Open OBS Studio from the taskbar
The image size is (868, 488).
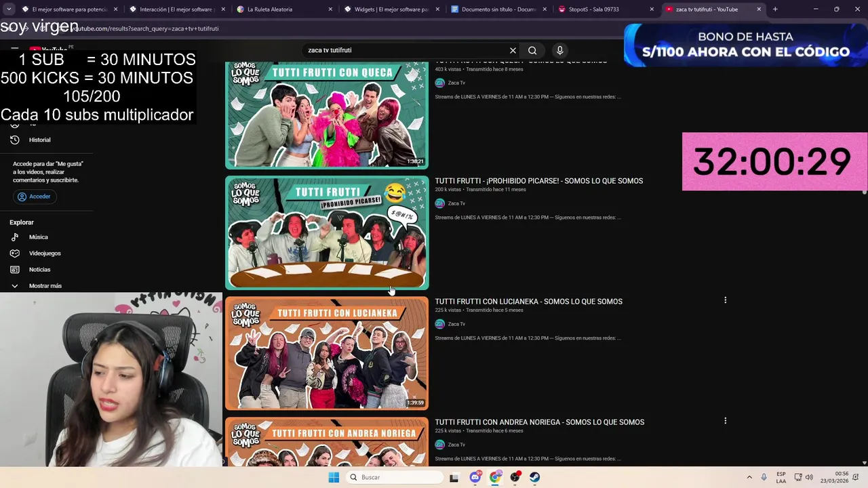[x=515, y=477]
